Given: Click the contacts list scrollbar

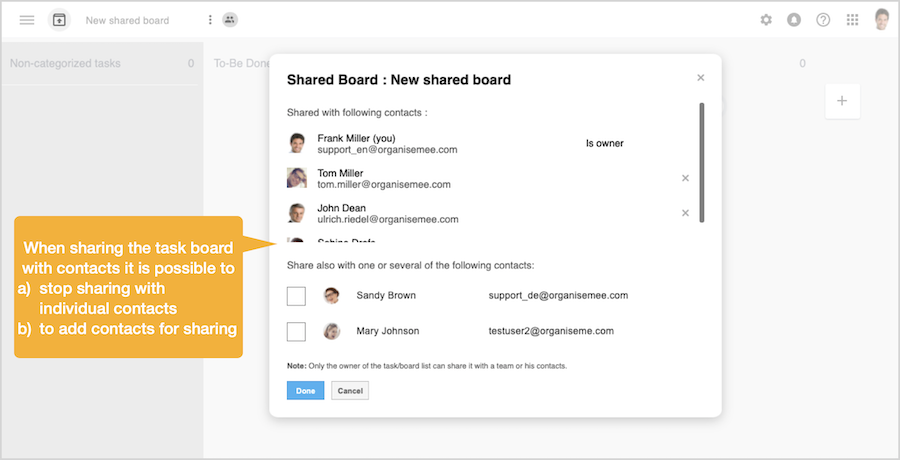Looking at the screenshot, I should click(x=701, y=163).
